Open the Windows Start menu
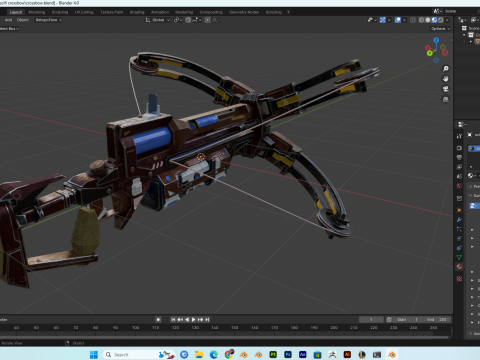 (94, 354)
